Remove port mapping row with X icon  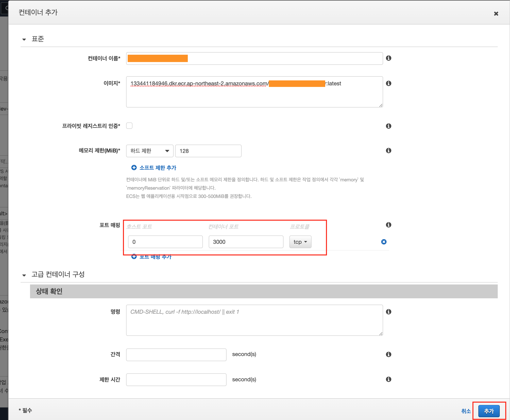384,242
